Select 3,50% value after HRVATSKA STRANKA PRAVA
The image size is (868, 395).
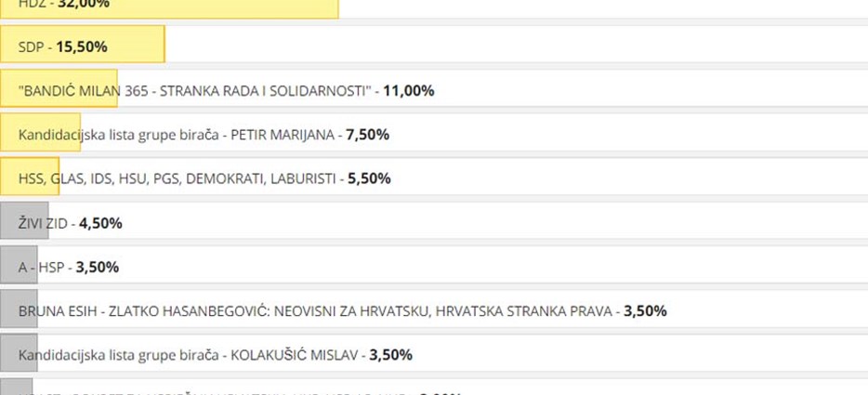click(646, 310)
